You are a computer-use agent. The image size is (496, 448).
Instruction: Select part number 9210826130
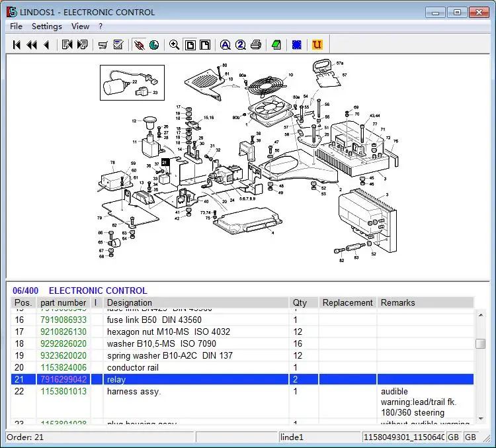(x=63, y=332)
